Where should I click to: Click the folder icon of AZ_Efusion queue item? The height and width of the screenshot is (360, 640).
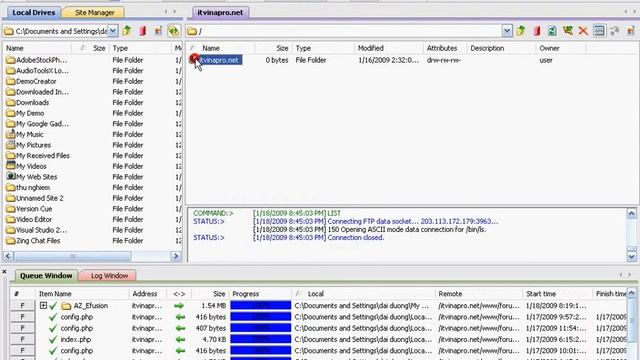pos(66,306)
